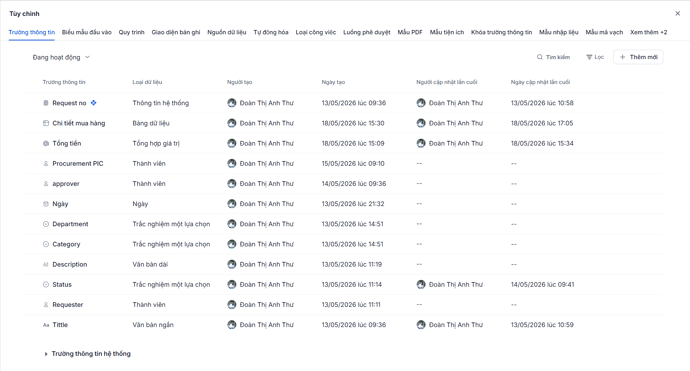Viewport: 690px width, 371px height.
Task: Open the Description field
Action: tap(70, 264)
